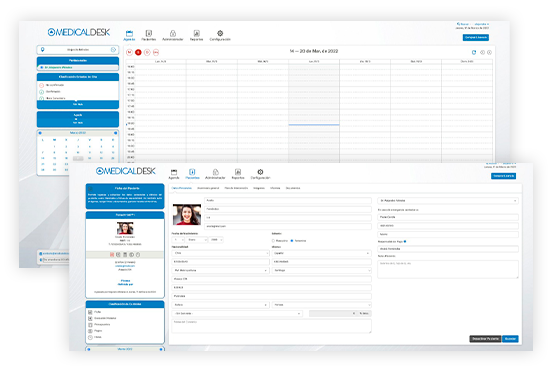Go to previous week in the agenda
Screen dimensions: 553x388
coord(482,52)
